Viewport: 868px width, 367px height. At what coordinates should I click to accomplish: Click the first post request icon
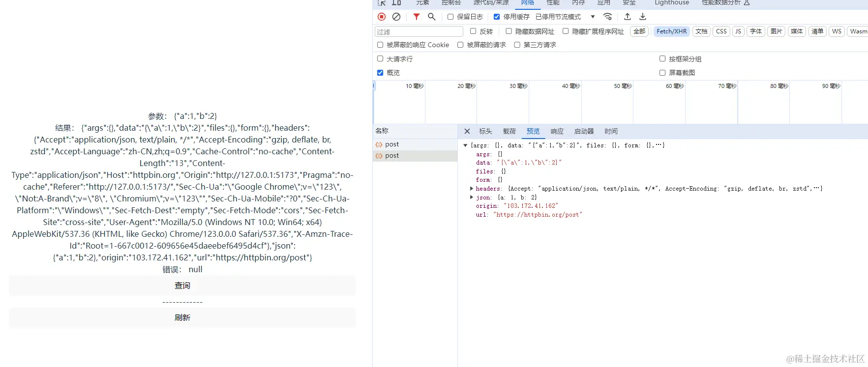point(379,144)
